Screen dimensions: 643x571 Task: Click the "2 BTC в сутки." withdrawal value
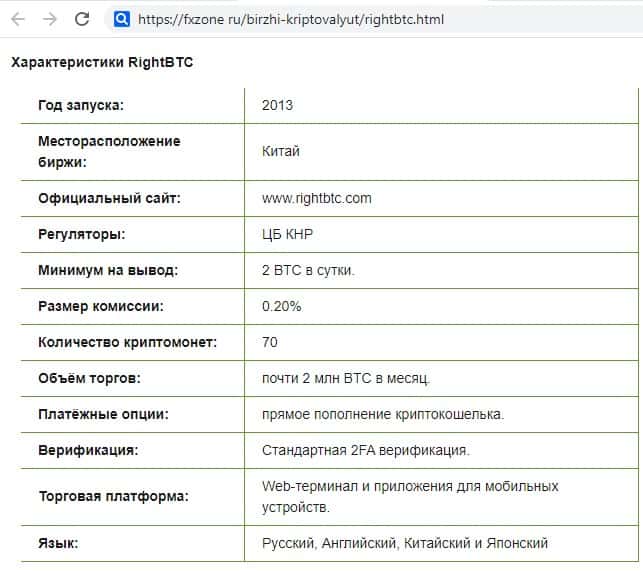point(308,270)
